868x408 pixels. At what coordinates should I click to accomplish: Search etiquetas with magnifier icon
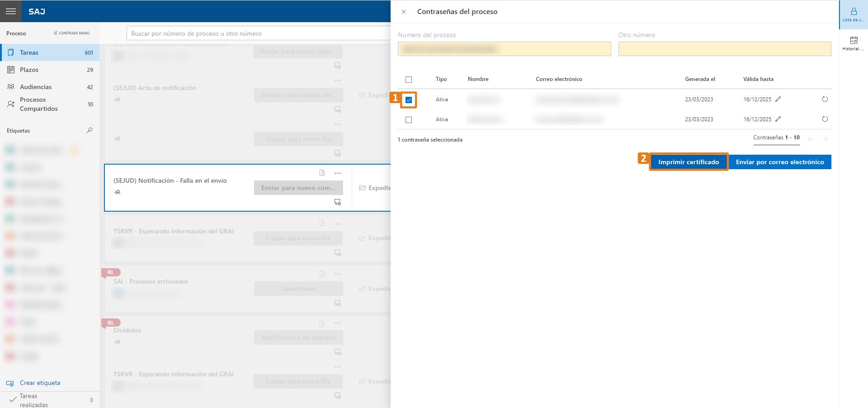tap(90, 130)
